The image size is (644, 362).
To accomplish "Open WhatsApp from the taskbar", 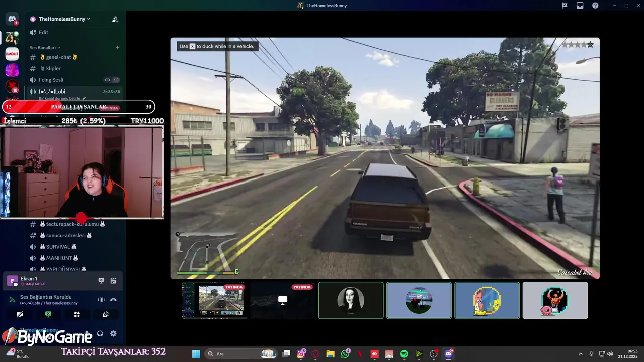I will tap(345, 354).
